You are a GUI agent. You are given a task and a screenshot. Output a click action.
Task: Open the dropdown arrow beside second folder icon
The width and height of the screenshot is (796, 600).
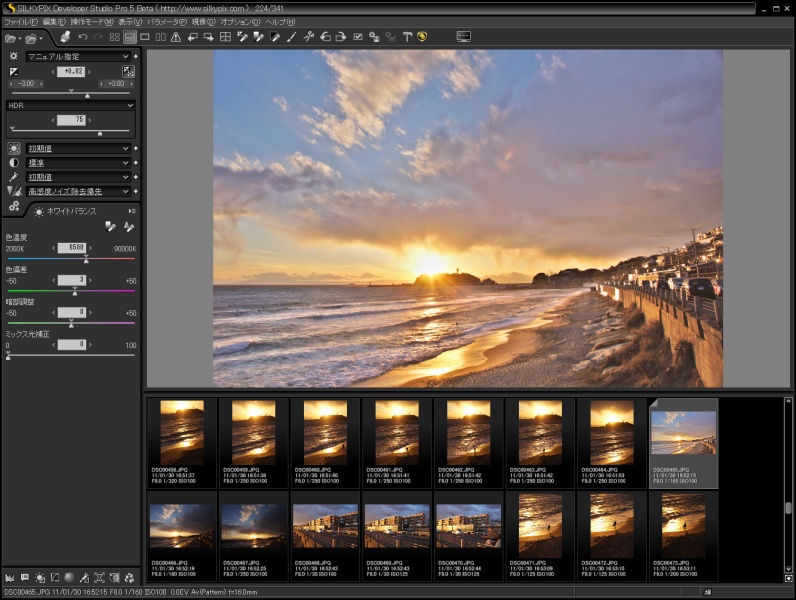41,39
